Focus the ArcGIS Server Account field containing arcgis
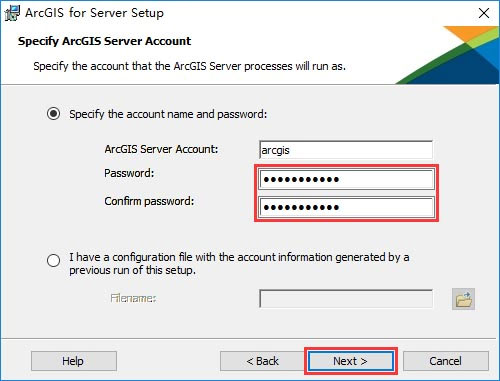The image size is (500, 381). coord(346,150)
